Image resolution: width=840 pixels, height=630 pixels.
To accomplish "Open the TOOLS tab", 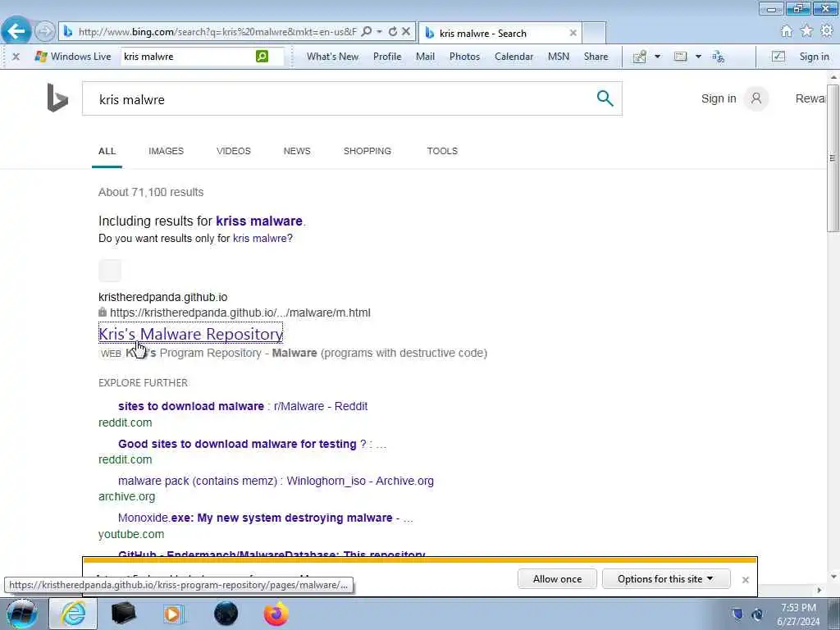I will [x=442, y=151].
